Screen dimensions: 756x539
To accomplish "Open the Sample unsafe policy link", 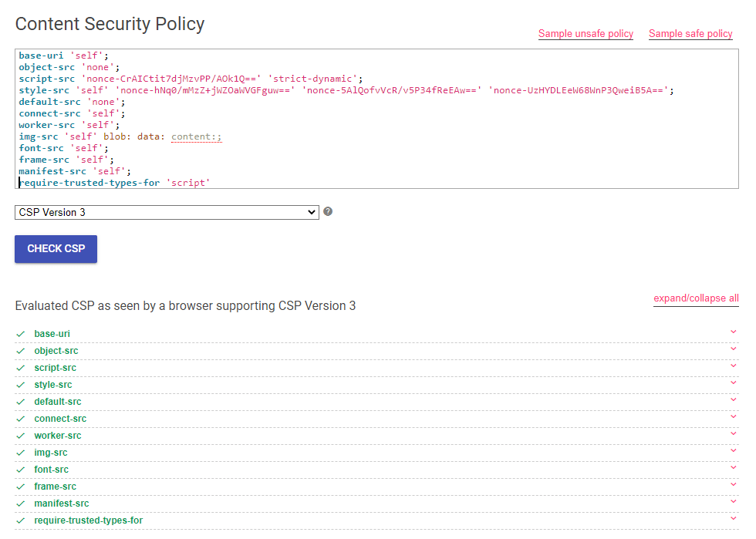I will (x=586, y=33).
